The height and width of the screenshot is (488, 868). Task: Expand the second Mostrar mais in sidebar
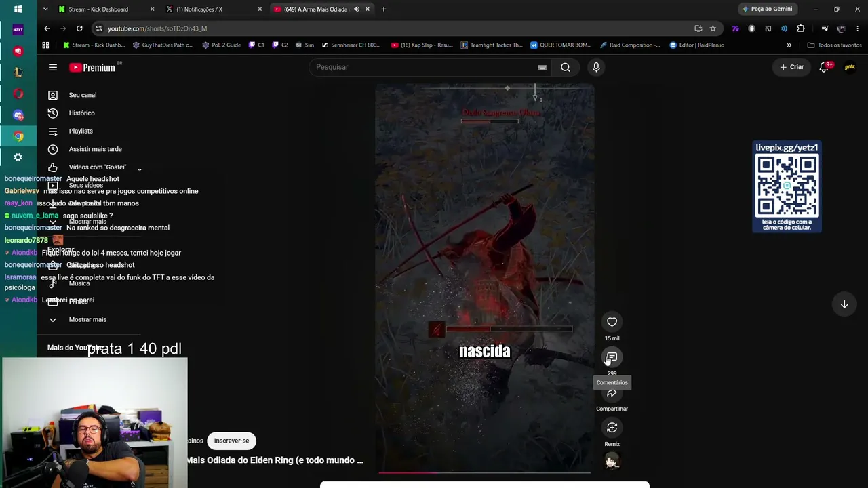point(87,319)
